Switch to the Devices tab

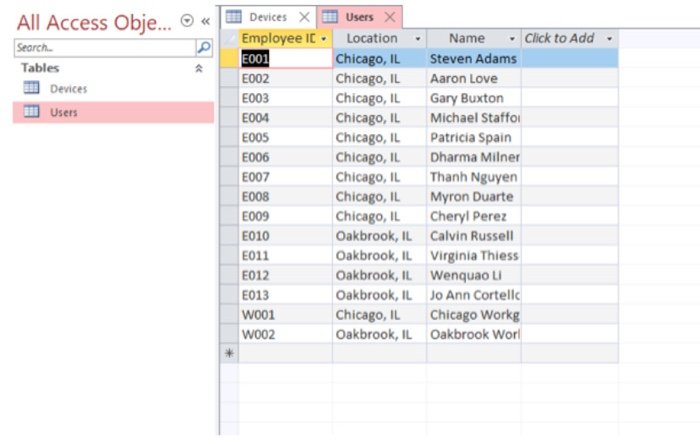click(267, 17)
